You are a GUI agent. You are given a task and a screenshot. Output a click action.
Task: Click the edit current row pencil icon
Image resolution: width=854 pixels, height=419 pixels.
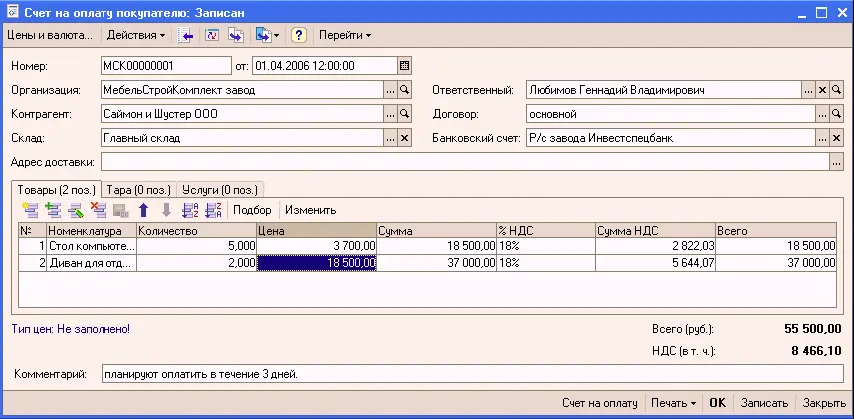[75, 210]
